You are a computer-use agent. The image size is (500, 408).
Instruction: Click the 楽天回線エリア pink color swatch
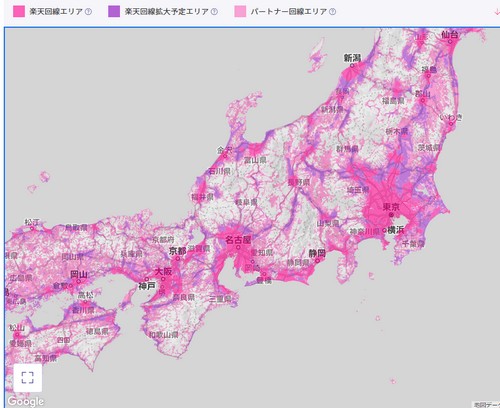(x=19, y=11)
